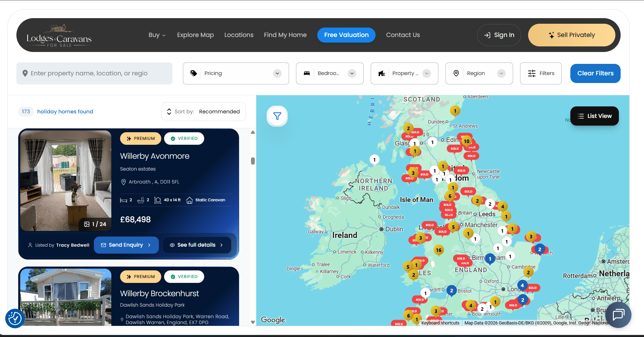The image size is (644, 337).
Task: Click the blue 2 marker near Bristol
Action: [x=451, y=291]
